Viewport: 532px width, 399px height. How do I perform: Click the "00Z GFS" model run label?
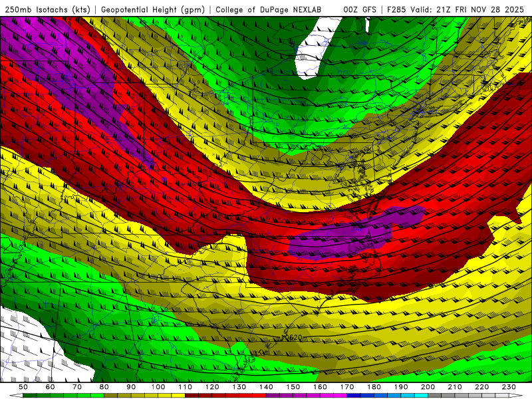click(x=360, y=9)
